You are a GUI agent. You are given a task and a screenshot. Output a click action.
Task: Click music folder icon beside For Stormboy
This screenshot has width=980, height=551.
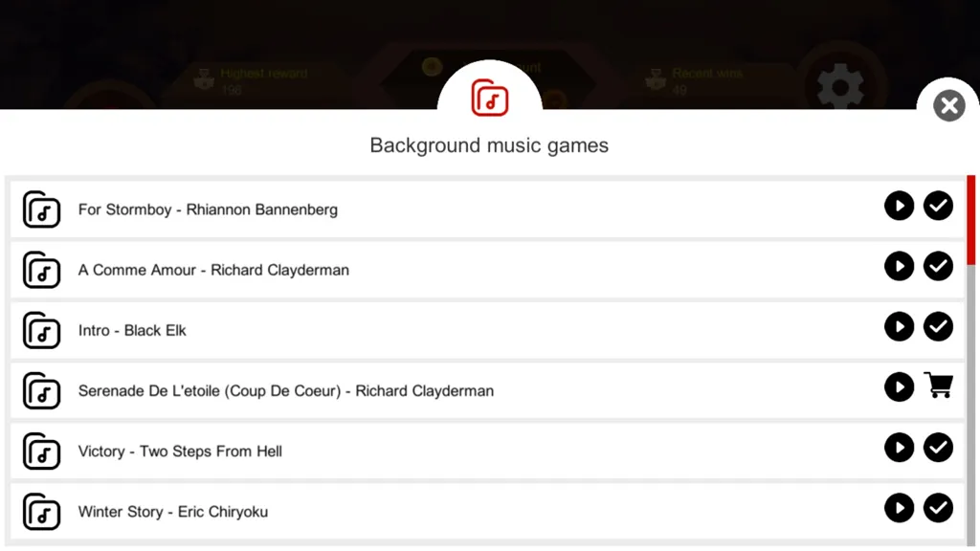pos(41,209)
